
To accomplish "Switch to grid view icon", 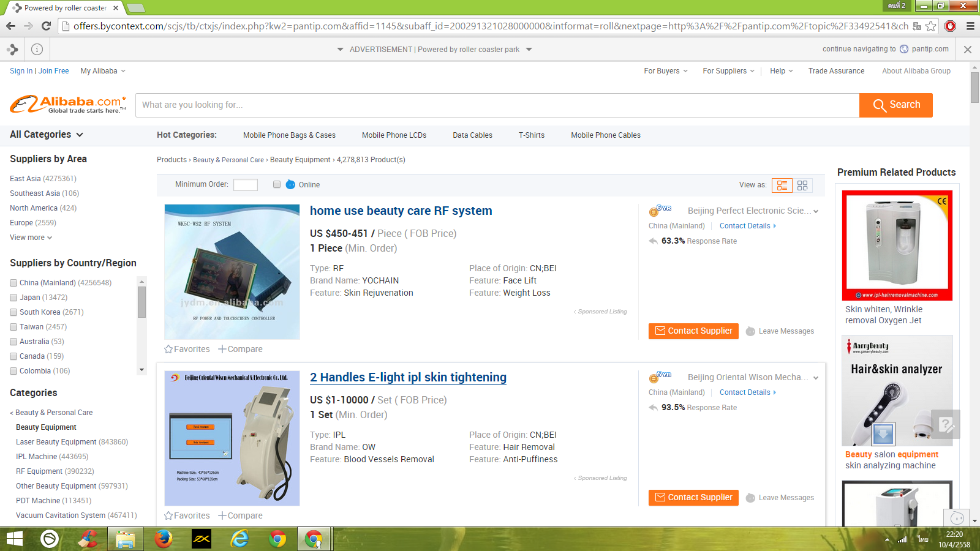I will click(x=802, y=185).
